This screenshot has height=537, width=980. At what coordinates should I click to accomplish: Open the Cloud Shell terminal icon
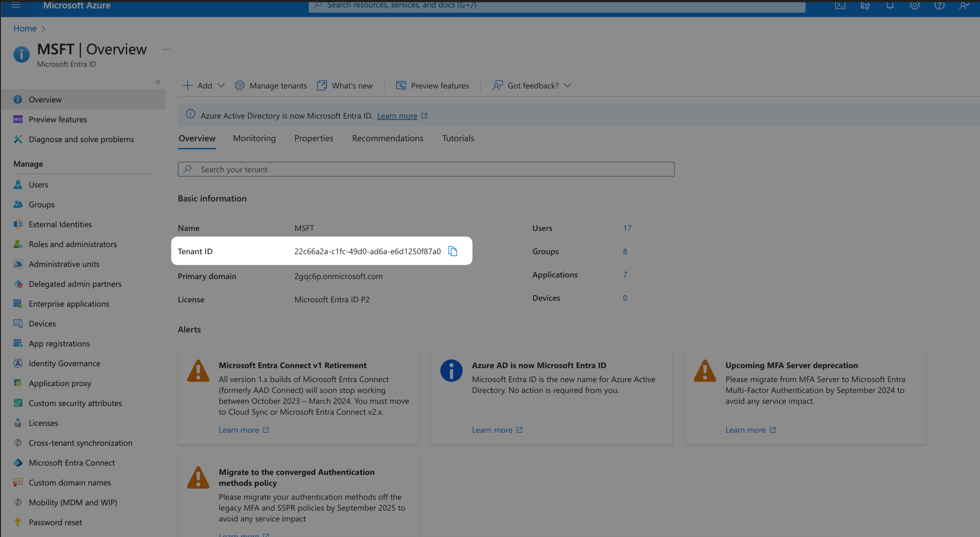pos(840,6)
